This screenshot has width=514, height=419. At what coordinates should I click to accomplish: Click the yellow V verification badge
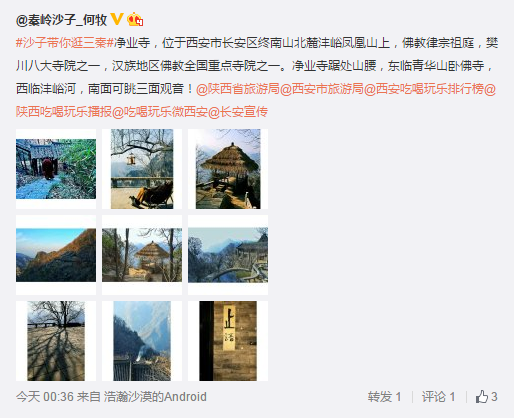click(x=117, y=19)
